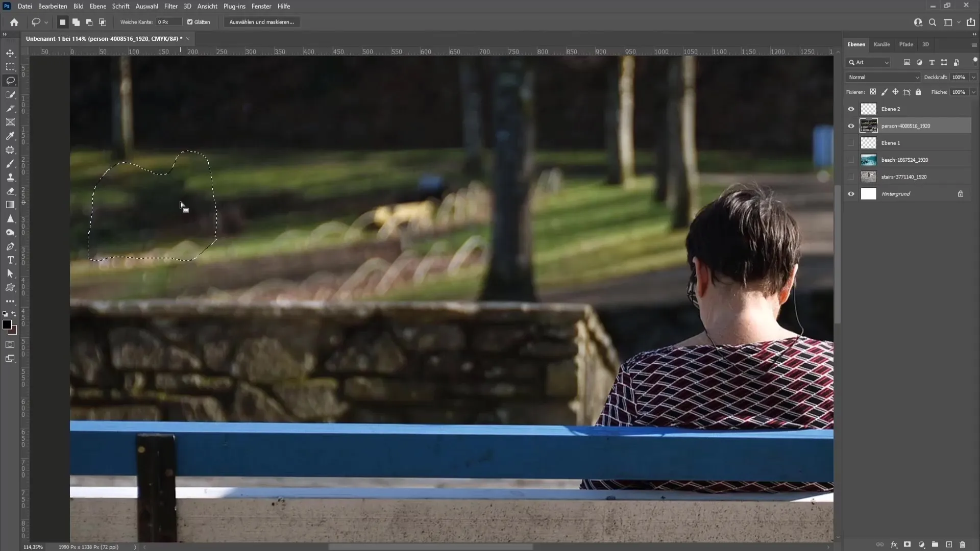Click the beach-1867524_1920 layer thumbnail
This screenshot has width=980, height=551.
[868, 160]
